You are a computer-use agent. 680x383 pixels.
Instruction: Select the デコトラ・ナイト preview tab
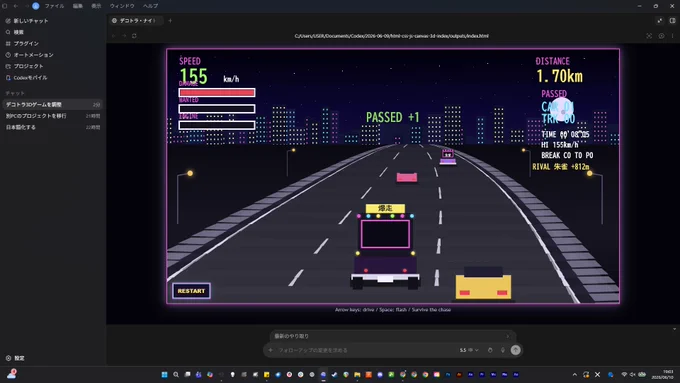click(136, 21)
